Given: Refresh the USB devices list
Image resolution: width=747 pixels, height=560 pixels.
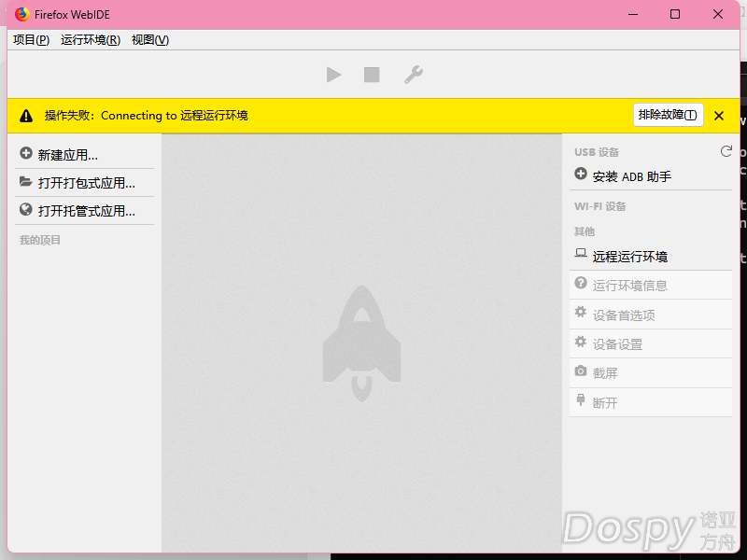Looking at the screenshot, I should click(x=726, y=151).
